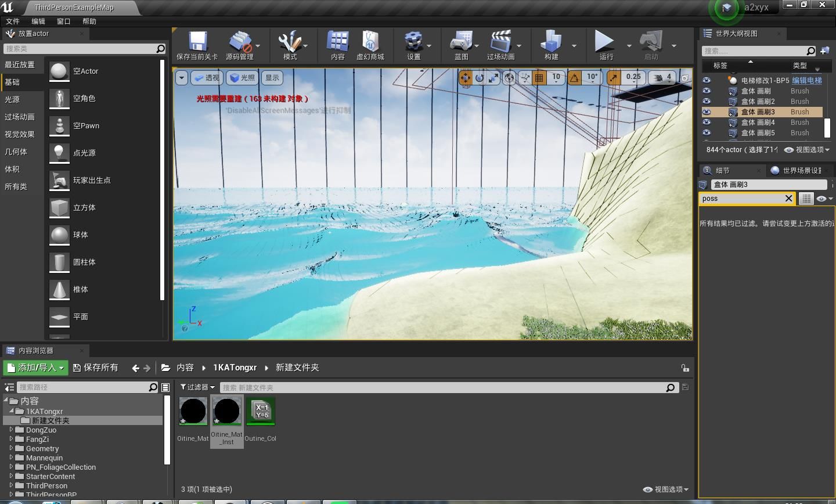836x504 pixels.
Task: Open 视图选项 dropdown in World Outliner
Action: (806, 150)
